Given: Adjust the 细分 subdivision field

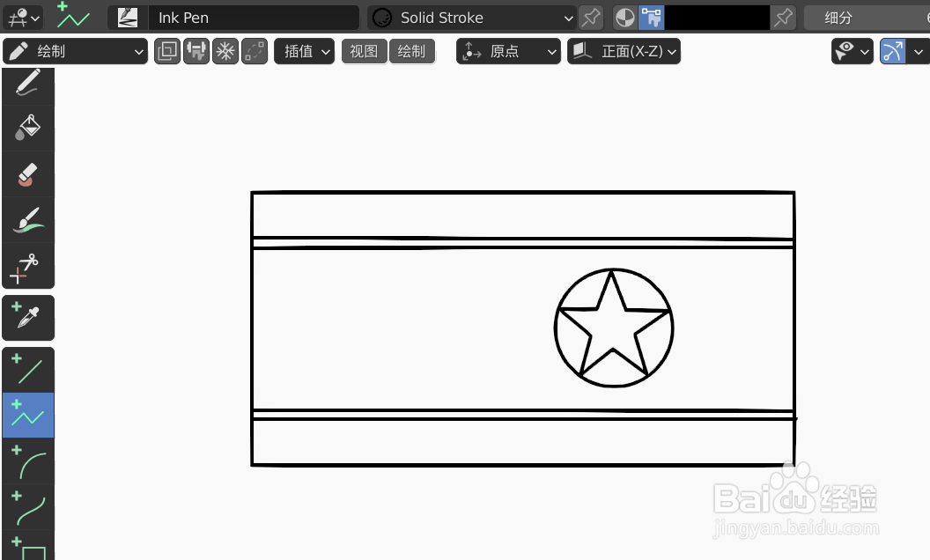Looking at the screenshot, I should pyautogui.click(x=867, y=18).
